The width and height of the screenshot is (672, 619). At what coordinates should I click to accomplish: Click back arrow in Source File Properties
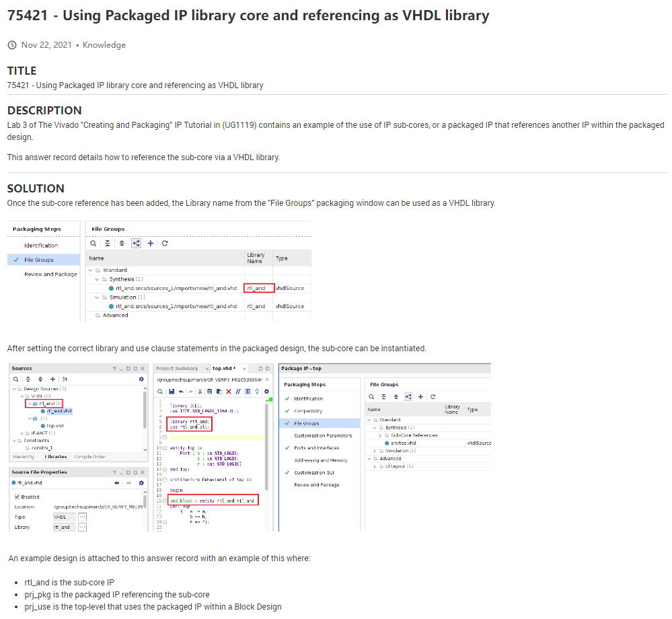coord(116,482)
